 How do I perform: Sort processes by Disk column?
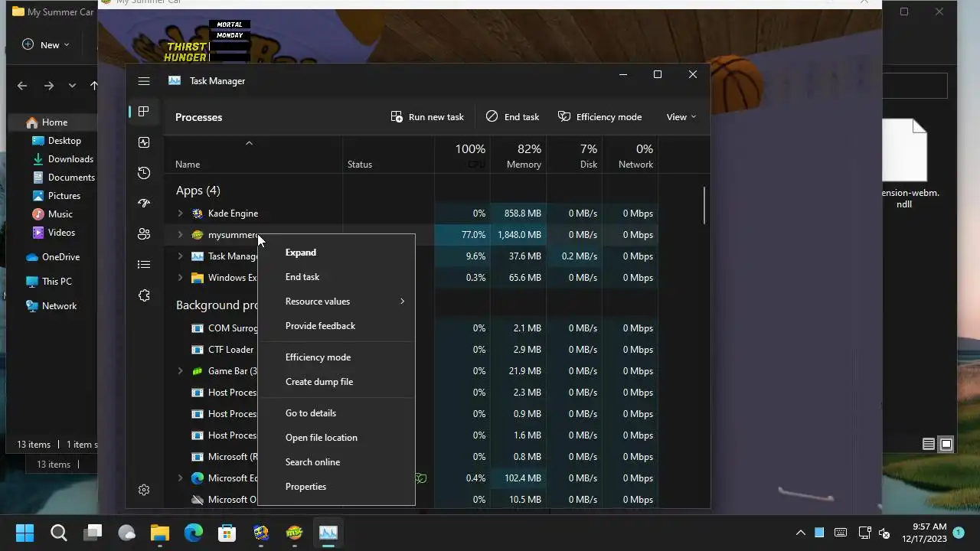(574, 155)
